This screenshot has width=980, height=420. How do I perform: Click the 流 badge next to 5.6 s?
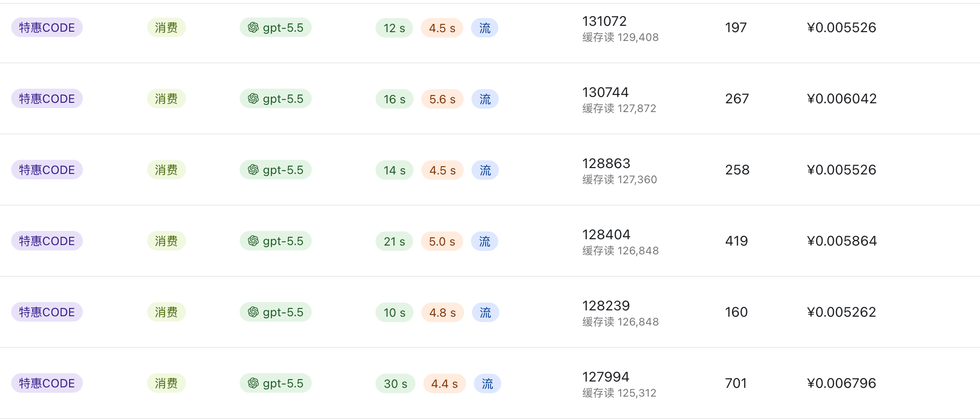(485, 99)
